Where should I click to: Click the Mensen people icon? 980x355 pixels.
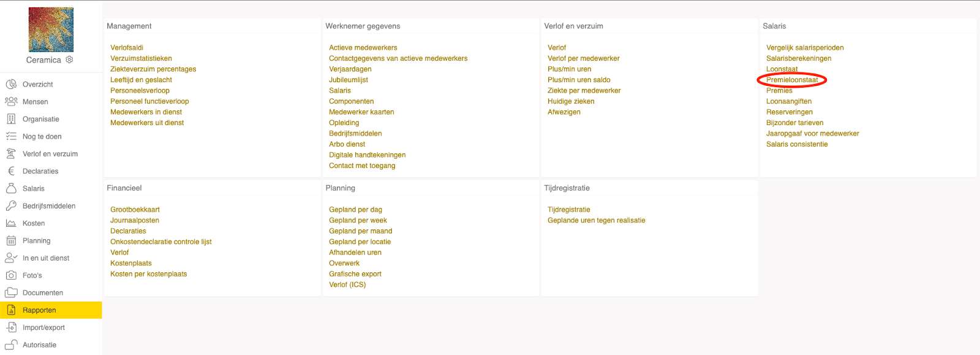pos(11,101)
